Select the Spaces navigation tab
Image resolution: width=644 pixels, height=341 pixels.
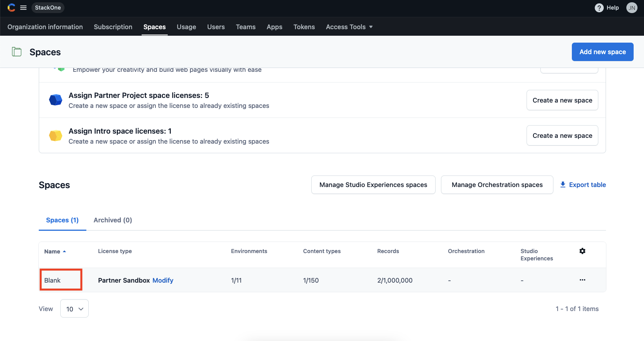tap(155, 27)
